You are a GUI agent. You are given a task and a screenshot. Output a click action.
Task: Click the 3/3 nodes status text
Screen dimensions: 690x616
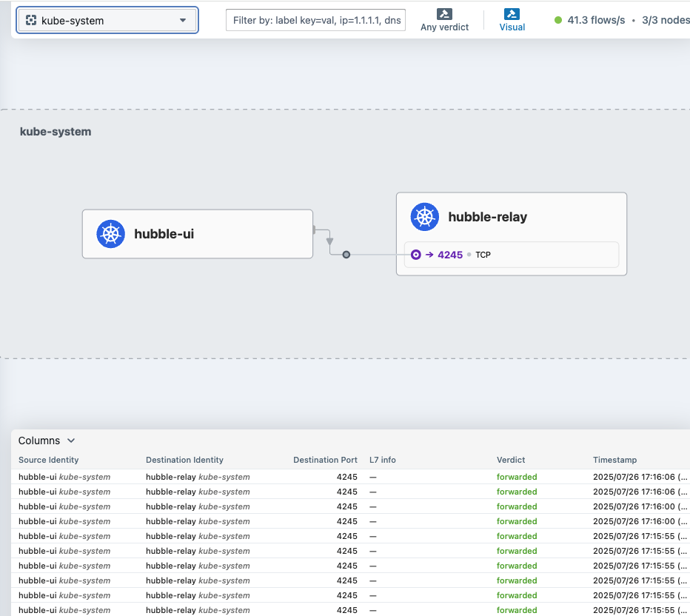[x=666, y=20]
